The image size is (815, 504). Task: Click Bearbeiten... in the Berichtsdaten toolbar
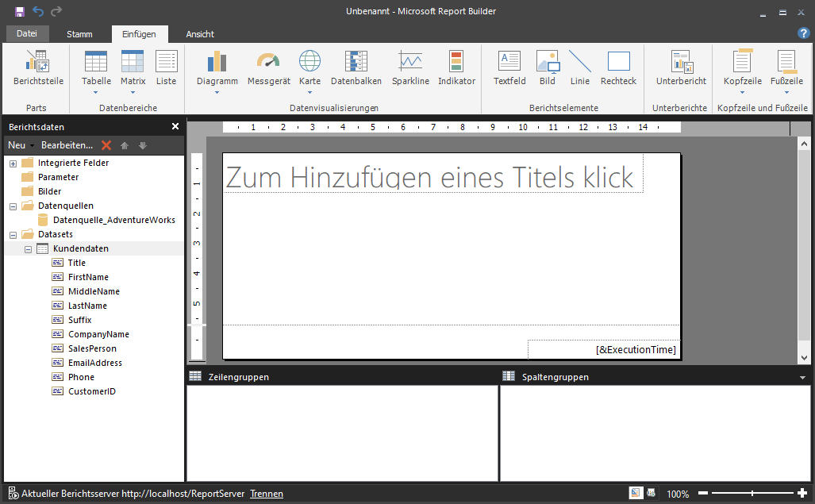67,145
